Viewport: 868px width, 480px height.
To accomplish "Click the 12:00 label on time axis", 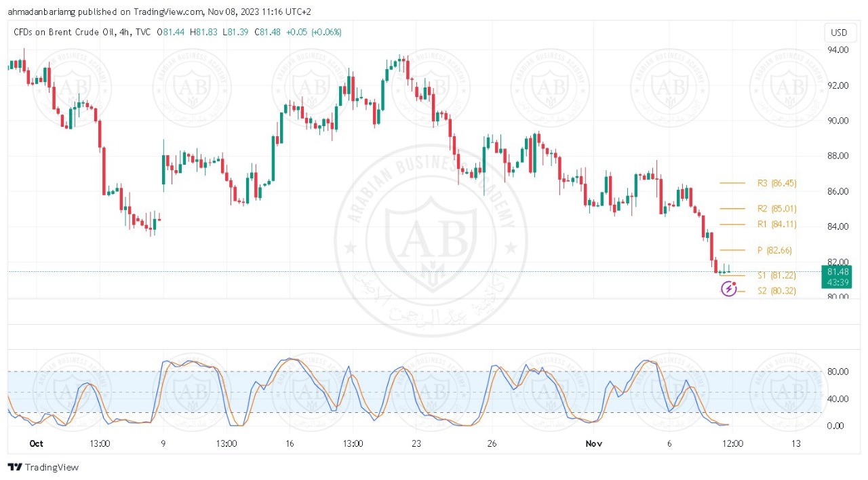I will (732, 443).
